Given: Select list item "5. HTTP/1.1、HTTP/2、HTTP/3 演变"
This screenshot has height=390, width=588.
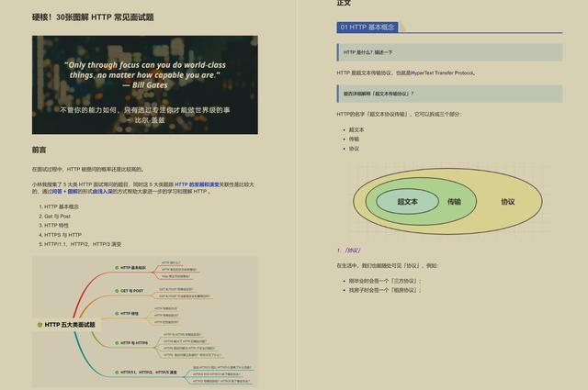Looking at the screenshot, I should click(x=80, y=244).
